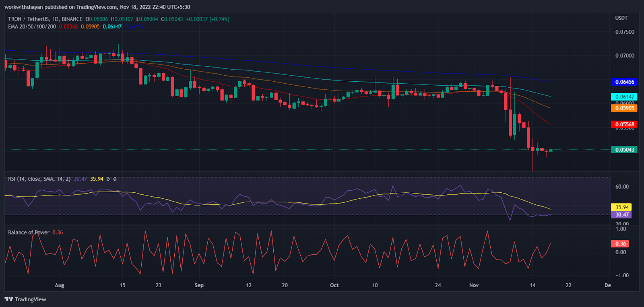
Task: Click the TradingView logo at the bottom
Action: (x=25, y=299)
